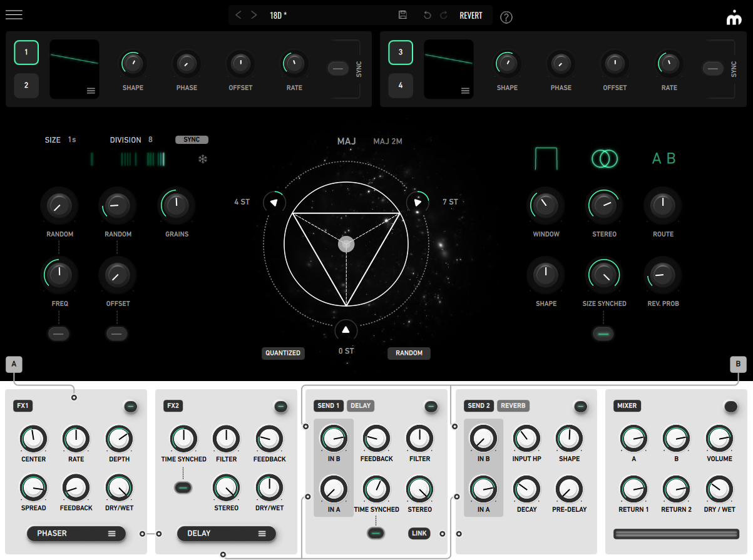The width and height of the screenshot is (753, 560).
Task: Go to the next preset arrow
Action: tap(254, 15)
